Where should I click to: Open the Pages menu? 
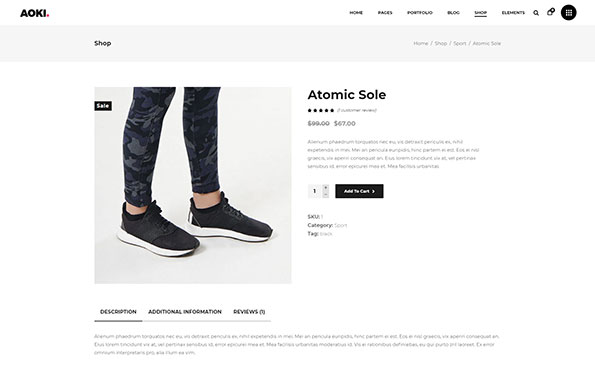click(385, 13)
